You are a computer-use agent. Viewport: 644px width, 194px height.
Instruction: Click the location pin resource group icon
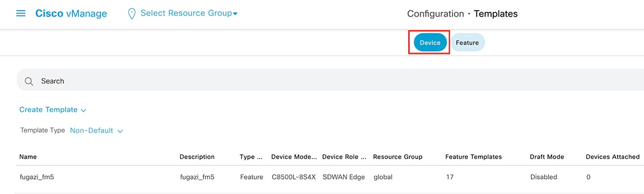tap(131, 14)
